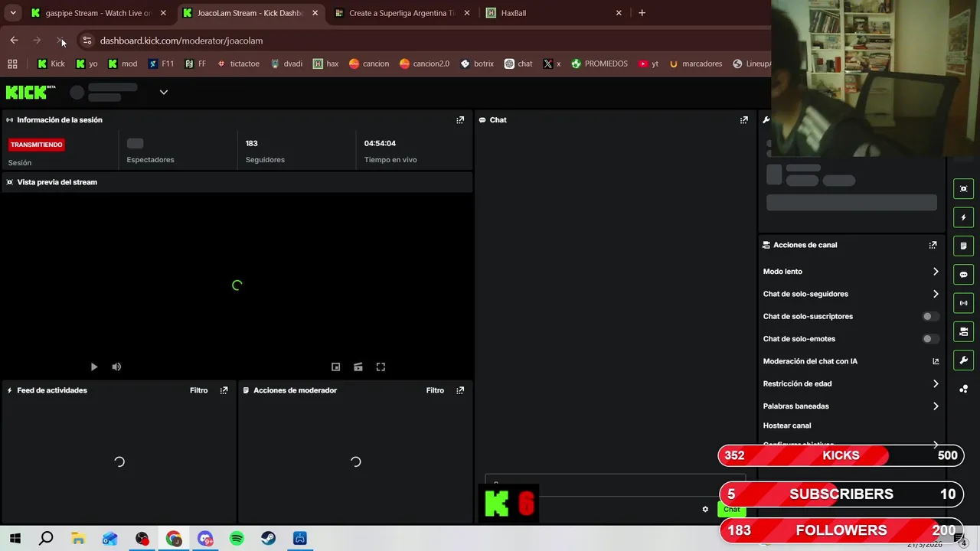Click the lightning bolt sidebar icon
The width and height of the screenshot is (980, 551).
point(963,217)
